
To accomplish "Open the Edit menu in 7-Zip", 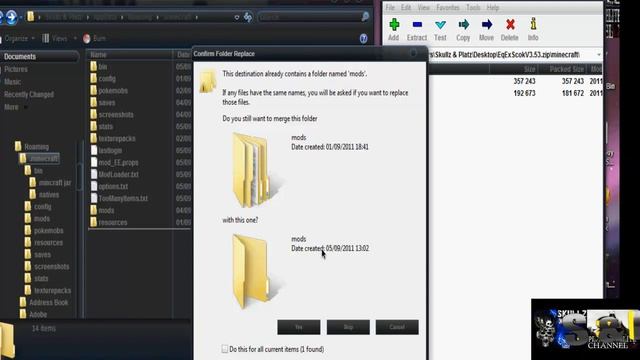I will coord(406,7).
